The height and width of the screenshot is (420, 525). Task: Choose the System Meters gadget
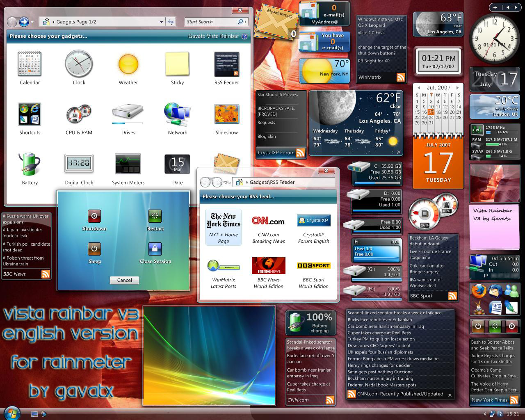tap(128, 164)
